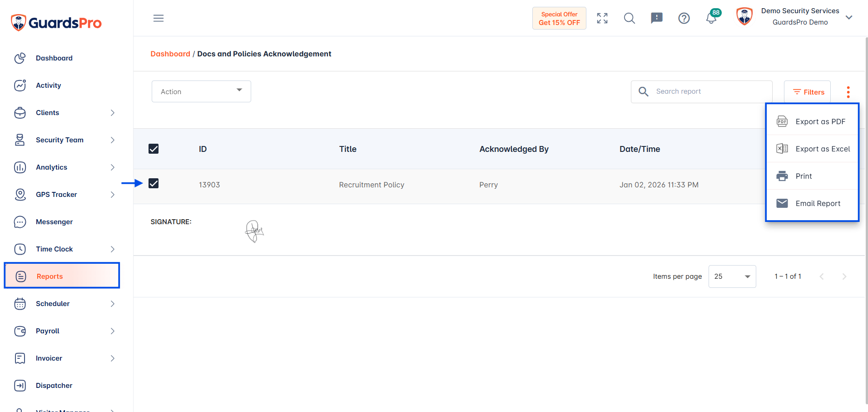Focus the Search report field

click(701, 91)
